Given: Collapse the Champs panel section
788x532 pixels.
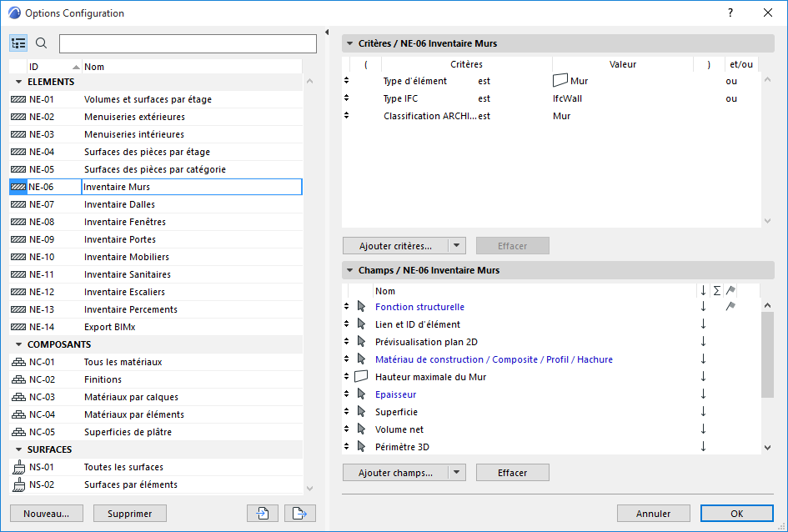Looking at the screenshot, I should [x=349, y=270].
